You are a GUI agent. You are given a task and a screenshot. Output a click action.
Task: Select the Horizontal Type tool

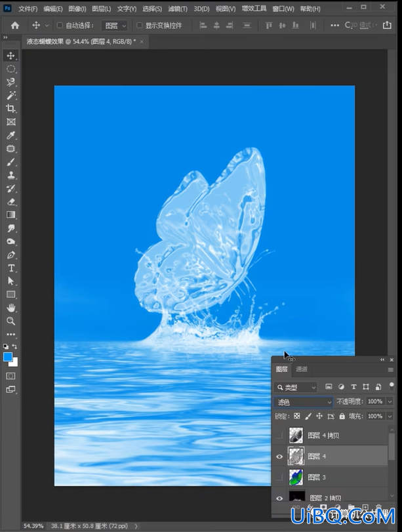tap(11, 268)
